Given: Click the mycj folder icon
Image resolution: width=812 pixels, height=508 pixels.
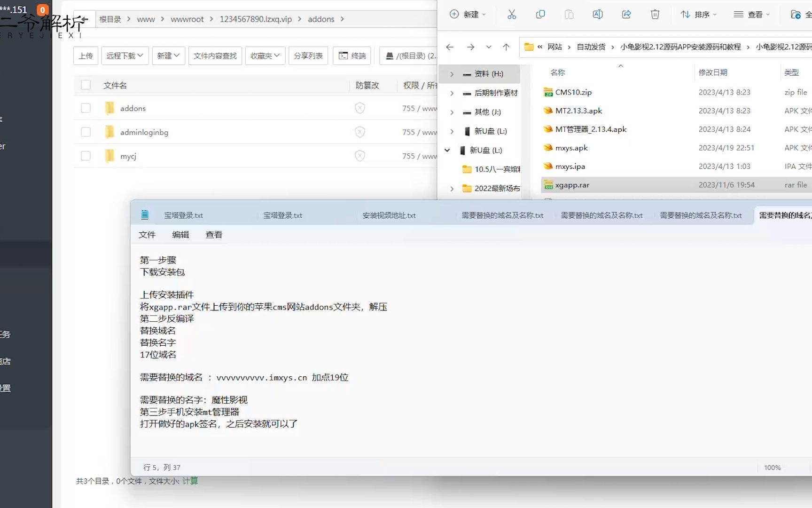Looking at the screenshot, I should (x=109, y=156).
